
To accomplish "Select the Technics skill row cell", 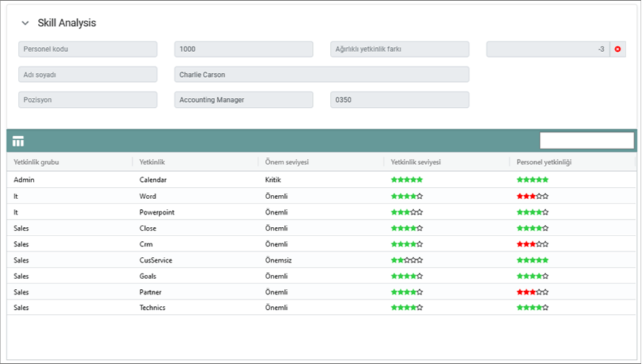I will pos(152,308).
